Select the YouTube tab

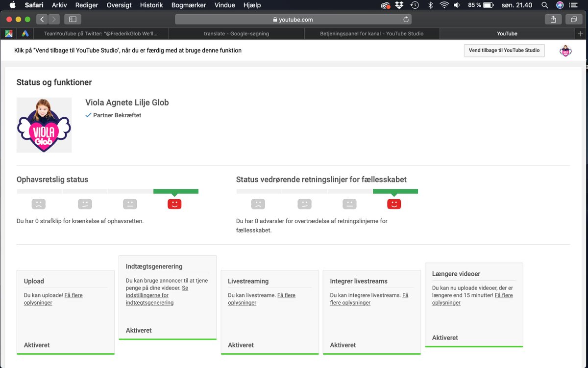(x=507, y=34)
